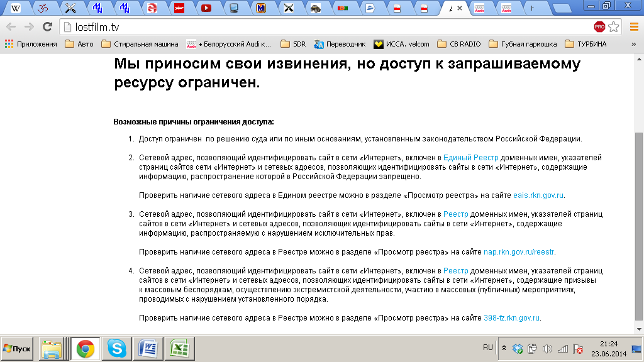Open the Авто bookmarks folder
644x362 pixels.
[79, 44]
